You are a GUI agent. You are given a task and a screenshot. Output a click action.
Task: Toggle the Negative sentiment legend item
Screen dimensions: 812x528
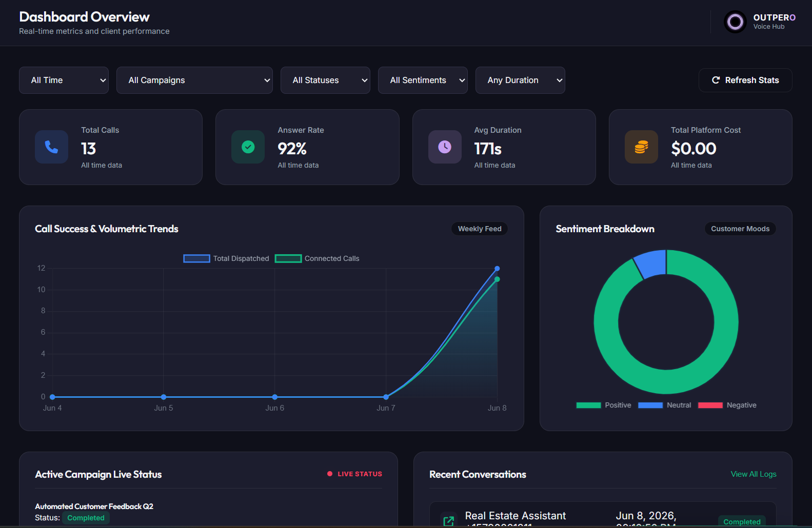pyautogui.click(x=727, y=405)
